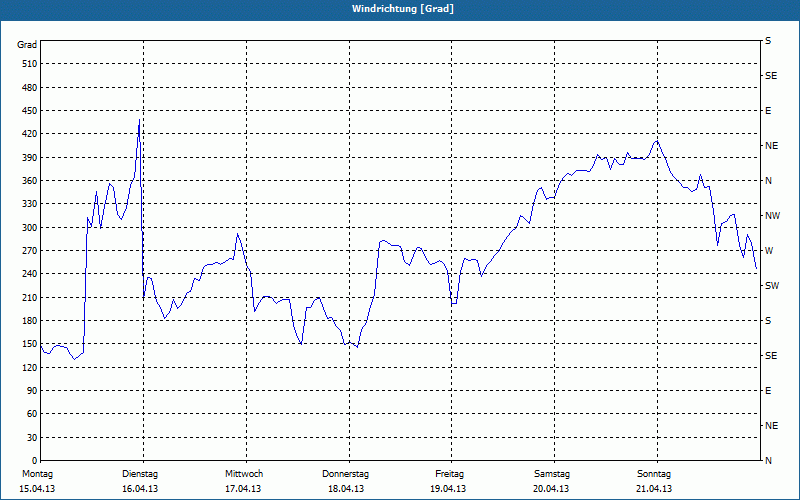Pick the date 21.04.13
The width and height of the screenshot is (800, 500).
point(654,489)
